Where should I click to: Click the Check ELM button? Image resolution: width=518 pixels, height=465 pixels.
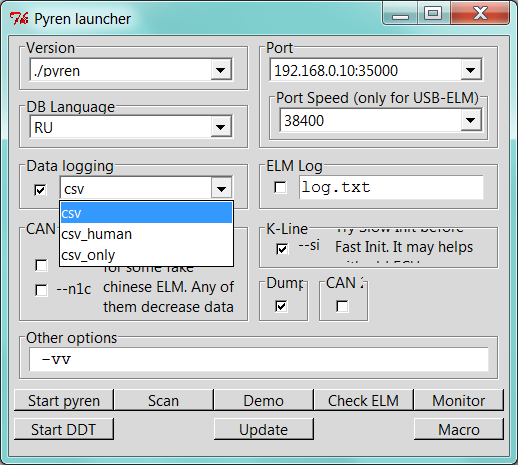pyautogui.click(x=363, y=400)
